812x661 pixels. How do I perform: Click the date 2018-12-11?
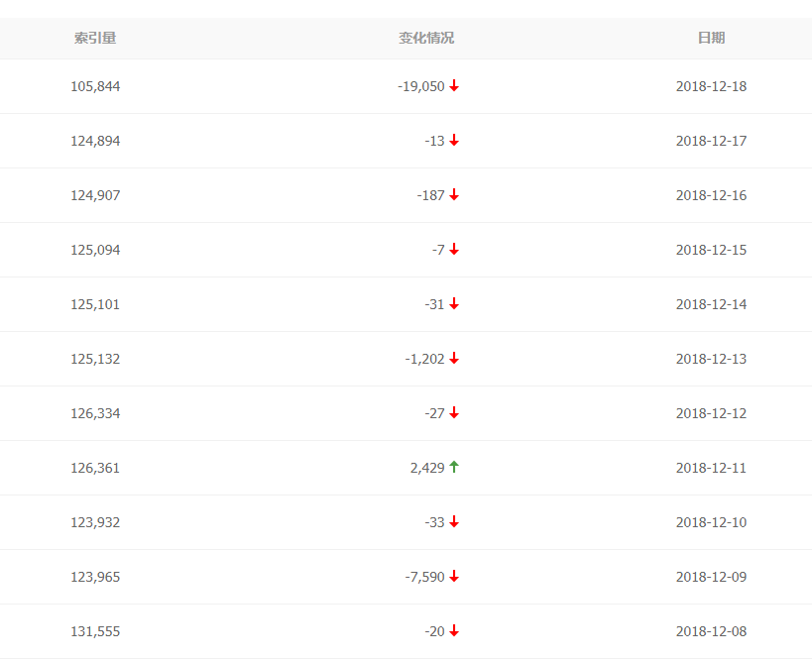pos(711,468)
